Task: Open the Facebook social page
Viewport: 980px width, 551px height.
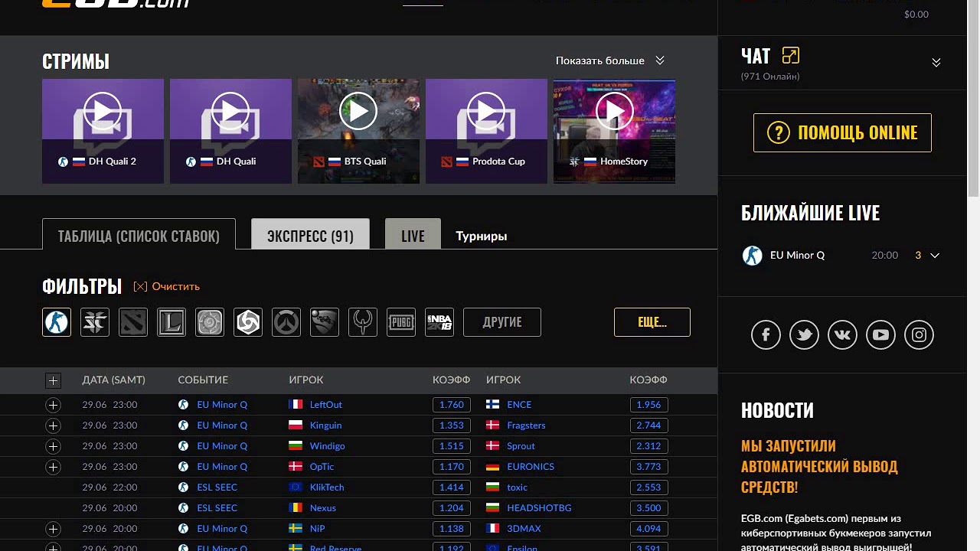Action: click(766, 334)
